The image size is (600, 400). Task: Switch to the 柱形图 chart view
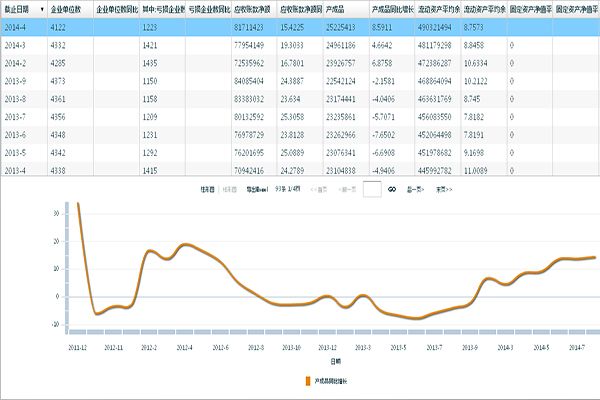[207, 189]
